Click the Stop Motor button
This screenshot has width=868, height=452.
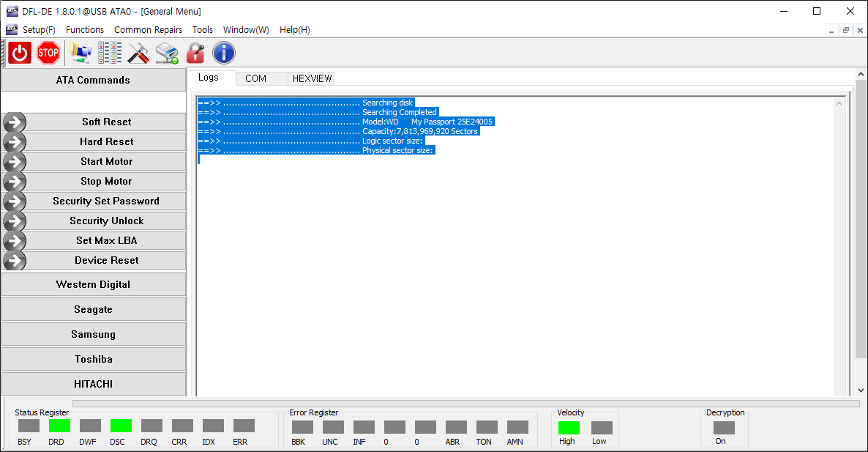point(105,181)
